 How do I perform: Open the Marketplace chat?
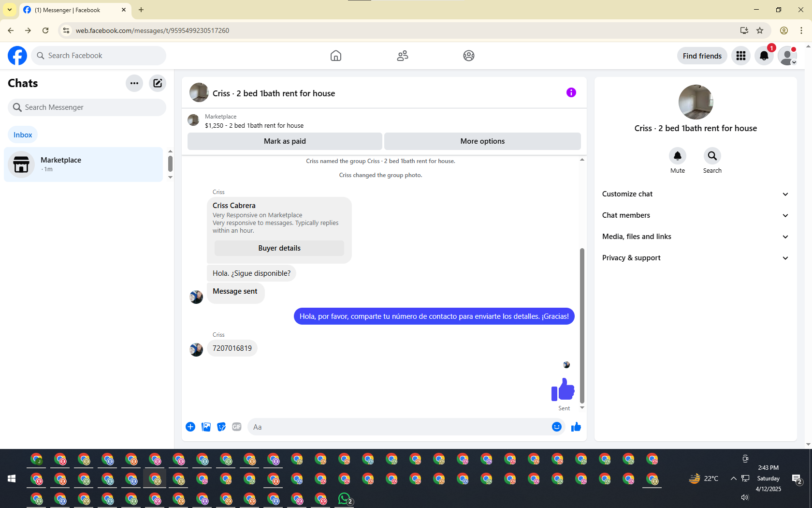coord(83,164)
